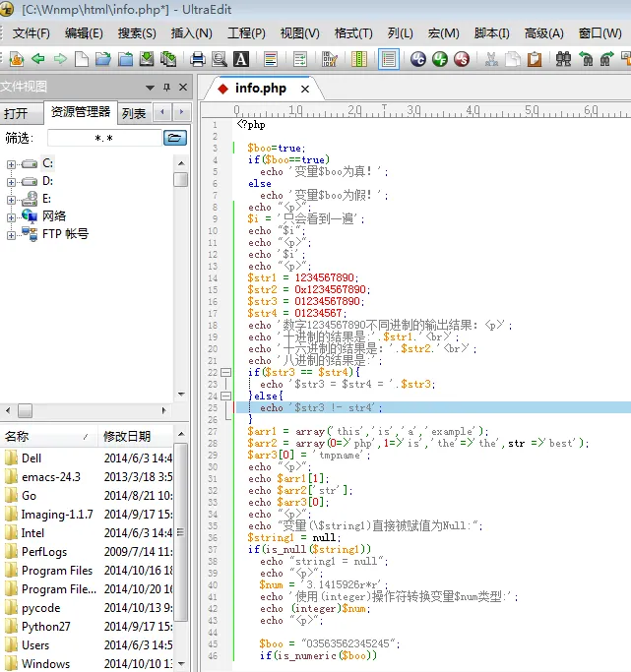Image resolution: width=631 pixels, height=672 pixels.
Task: Click the green UF UltraFinder icon
Action: click(440, 59)
